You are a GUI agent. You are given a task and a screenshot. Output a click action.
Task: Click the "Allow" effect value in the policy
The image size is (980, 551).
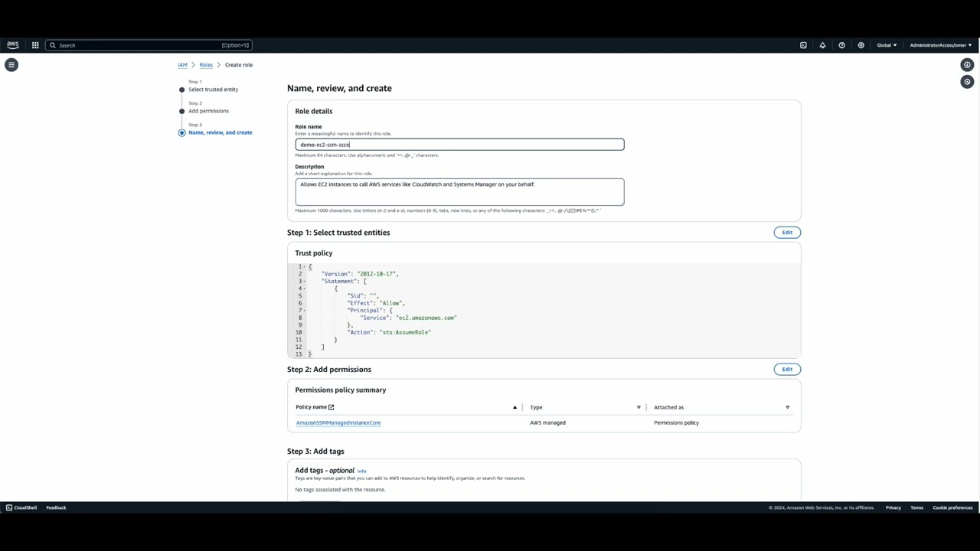tap(391, 303)
